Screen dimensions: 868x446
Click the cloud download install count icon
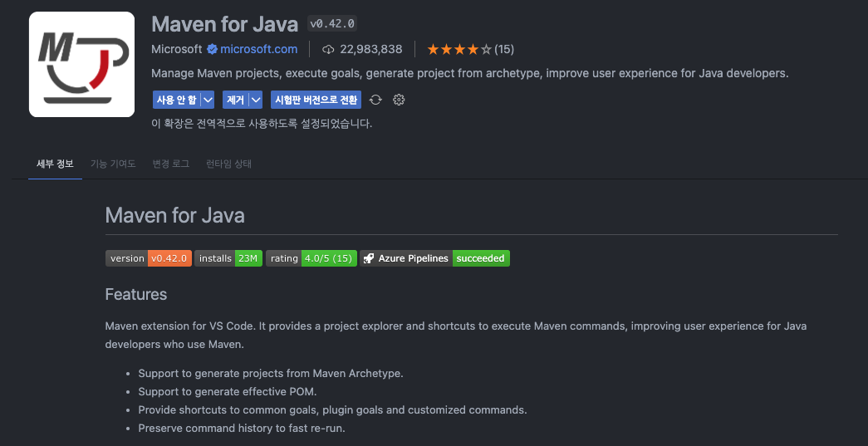(328, 49)
